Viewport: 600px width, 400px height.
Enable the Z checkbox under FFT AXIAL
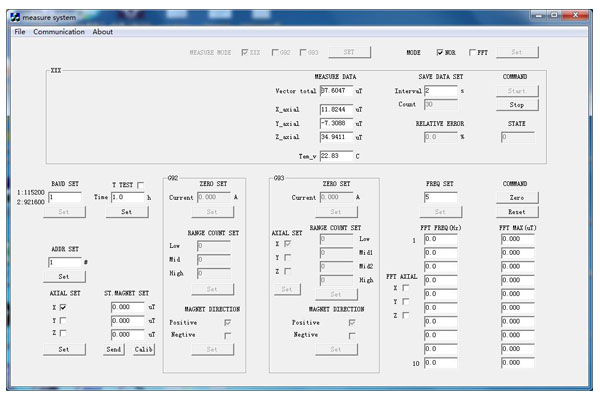[x=405, y=315]
